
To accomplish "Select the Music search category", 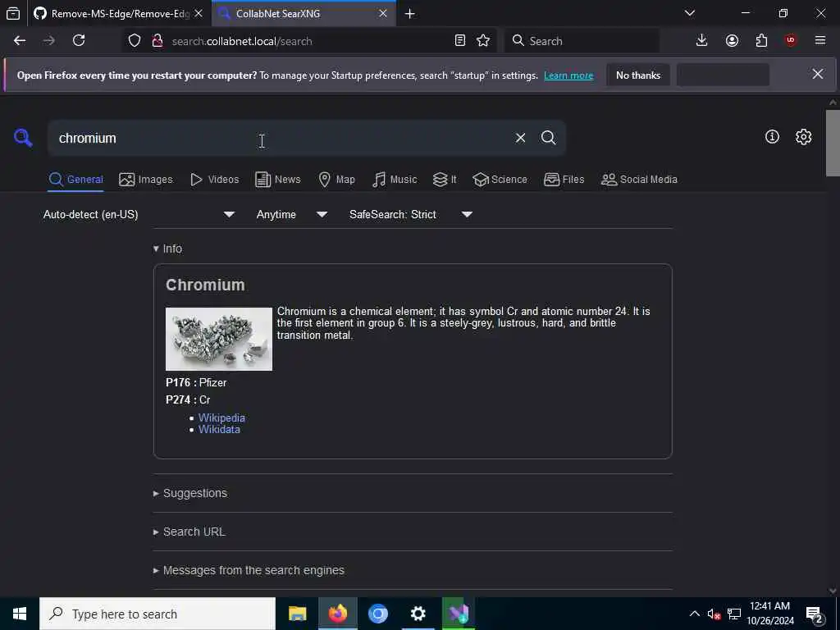I will click(x=395, y=180).
